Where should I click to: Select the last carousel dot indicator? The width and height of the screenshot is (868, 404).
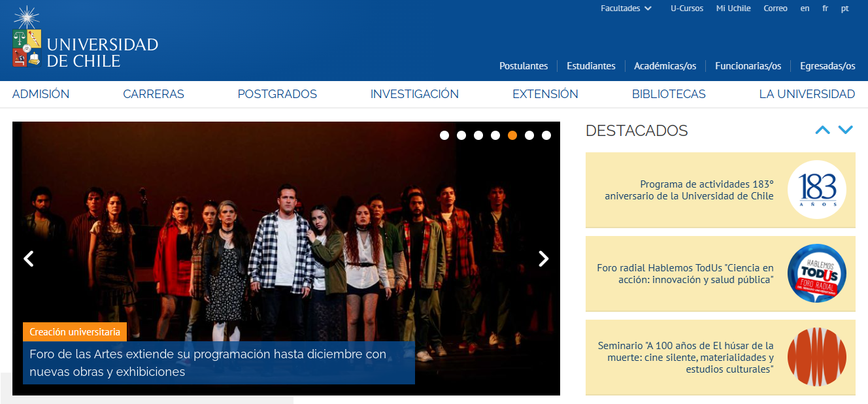pyautogui.click(x=546, y=135)
